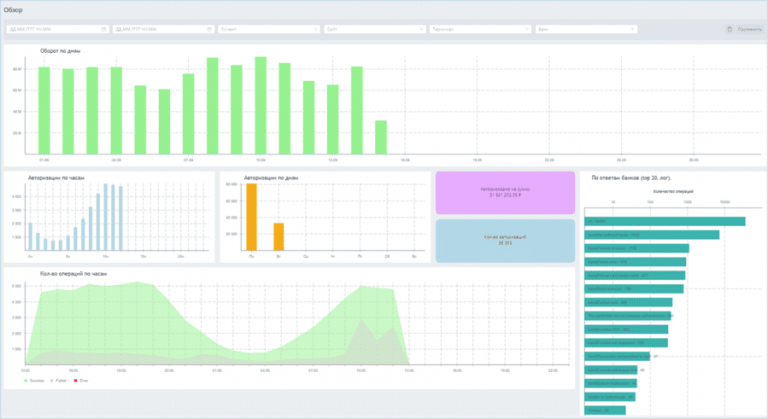The image size is (768, 419).
Task: Select the longest teal bar in bank responses chart
Action: [665, 221]
